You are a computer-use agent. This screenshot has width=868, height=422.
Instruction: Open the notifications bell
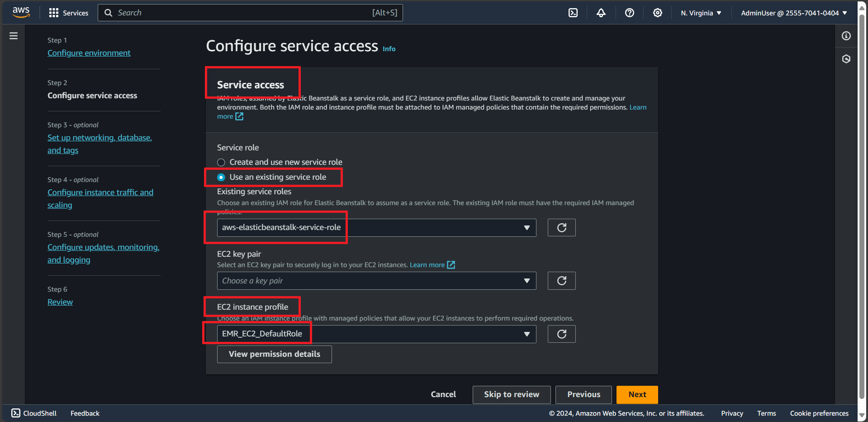tap(601, 13)
